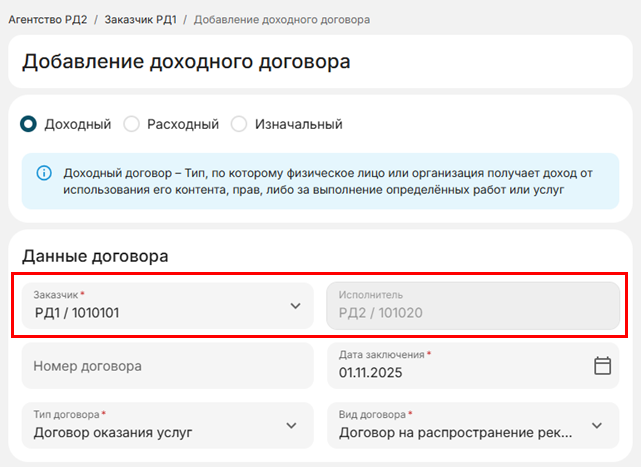The width and height of the screenshot is (641, 467).
Task: Go to Агентство РД2 in the breadcrumb
Action: point(48,20)
